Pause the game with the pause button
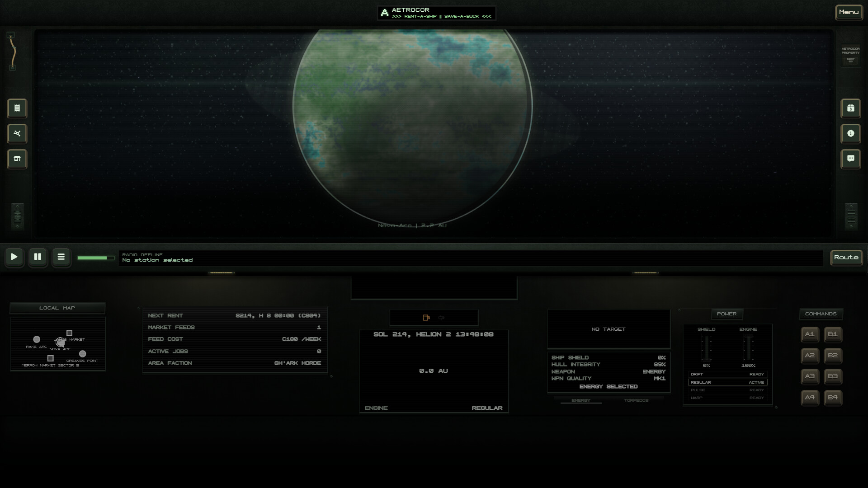868x488 pixels. pyautogui.click(x=38, y=257)
